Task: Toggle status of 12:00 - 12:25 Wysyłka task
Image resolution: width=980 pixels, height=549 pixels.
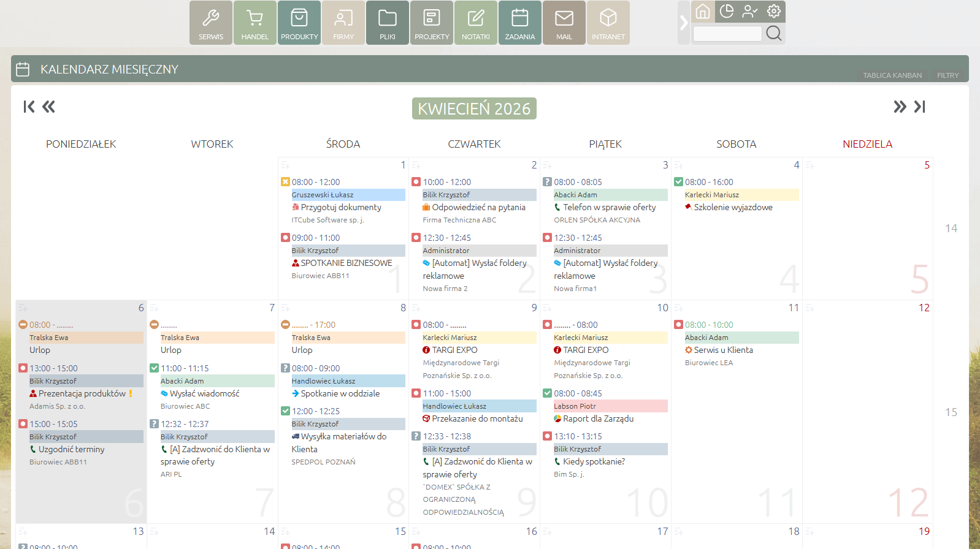Action: (285, 411)
